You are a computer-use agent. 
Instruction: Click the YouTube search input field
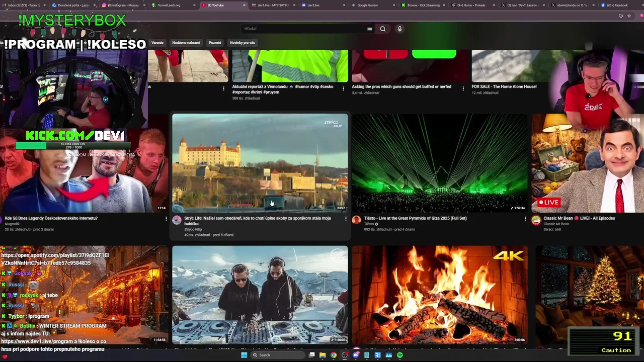305,29
